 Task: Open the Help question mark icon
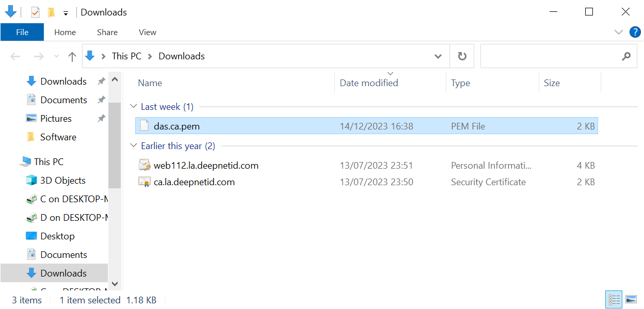(x=635, y=32)
